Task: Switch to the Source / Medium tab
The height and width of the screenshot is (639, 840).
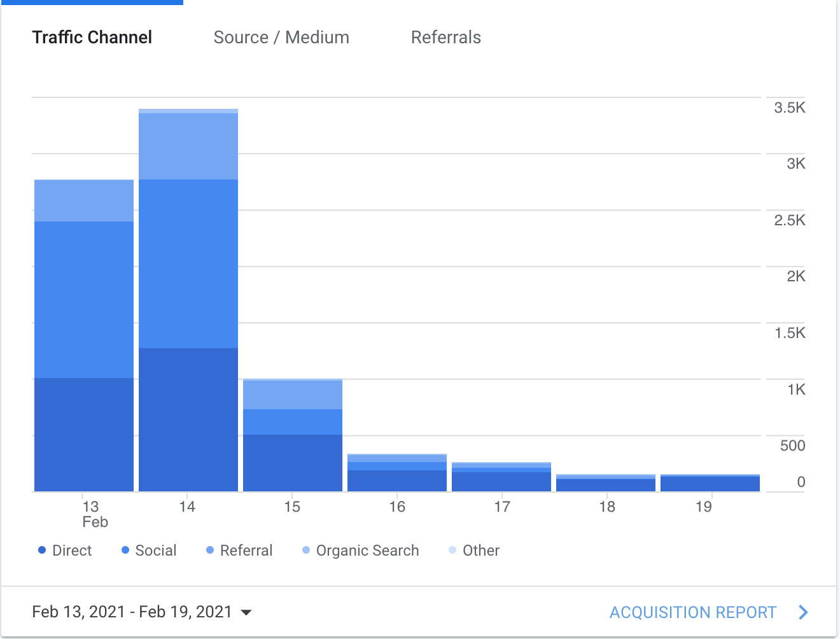Action: tap(281, 38)
